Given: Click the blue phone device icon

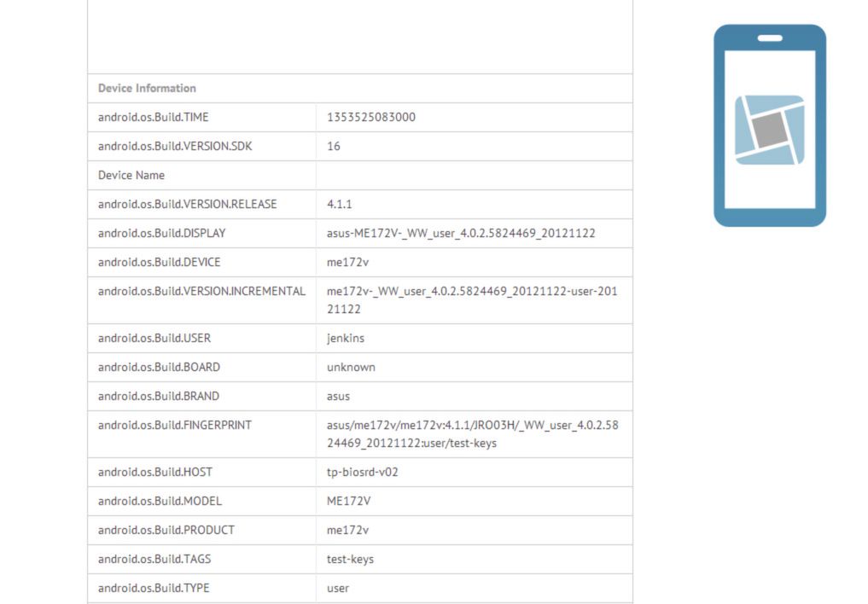Looking at the screenshot, I should click(x=770, y=125).
